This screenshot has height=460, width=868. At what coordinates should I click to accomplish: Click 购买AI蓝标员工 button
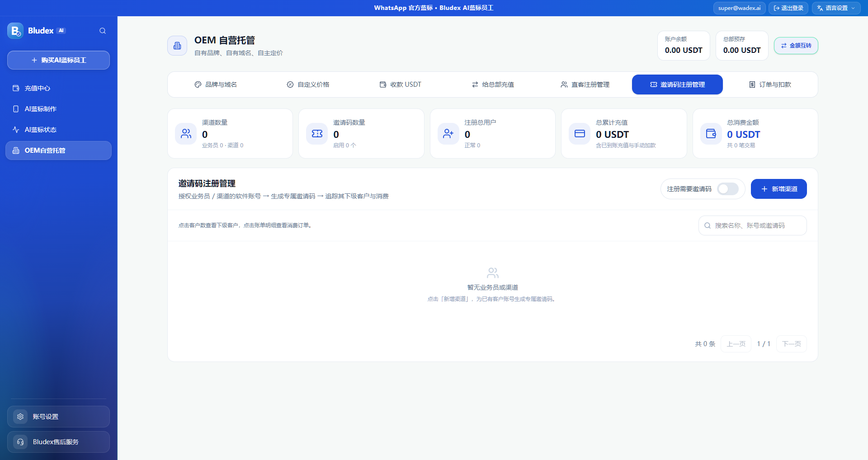coord(58,60)
